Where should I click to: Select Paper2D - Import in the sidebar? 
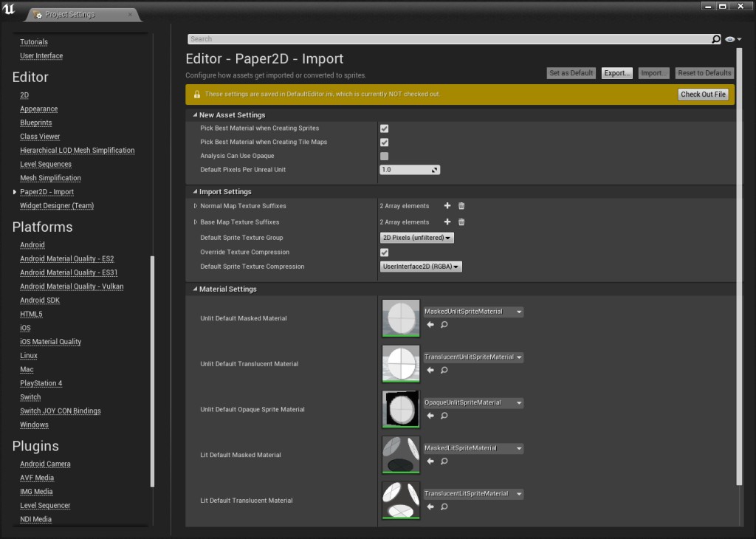click(47, 192)
